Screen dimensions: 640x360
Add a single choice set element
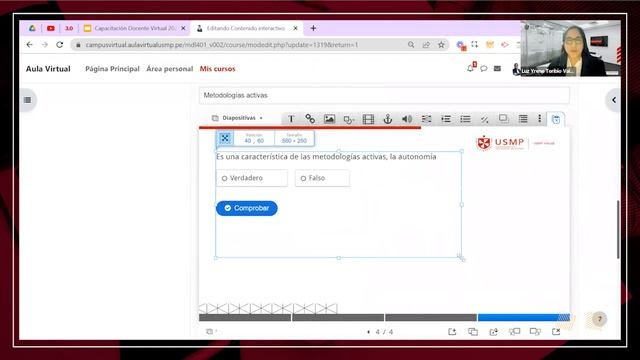coord(446,119)
